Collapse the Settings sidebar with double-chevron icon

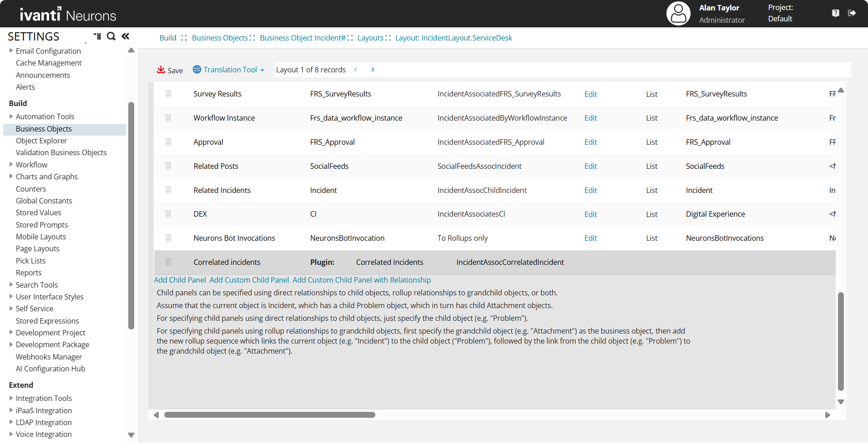click(x=126, y=36)
